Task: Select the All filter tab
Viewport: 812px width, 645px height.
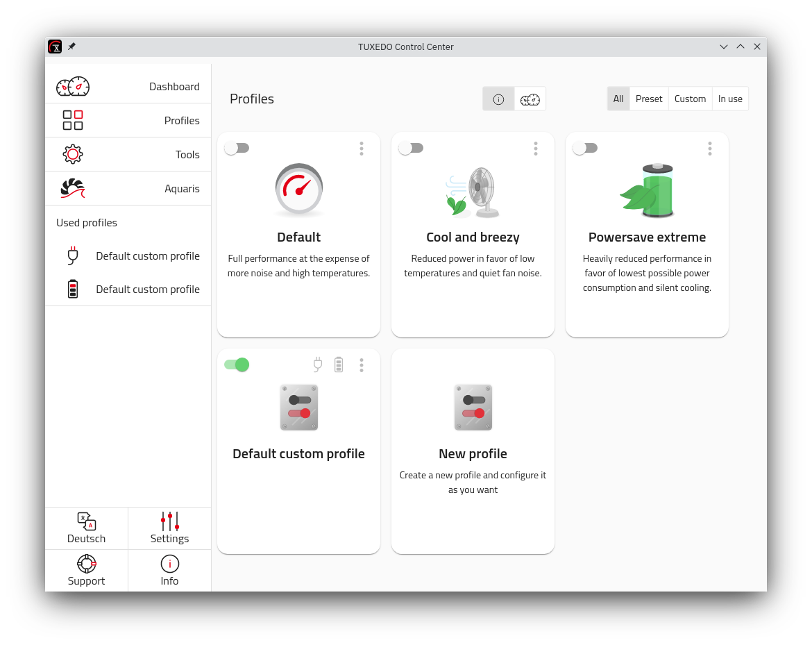Action: [618, 99]
